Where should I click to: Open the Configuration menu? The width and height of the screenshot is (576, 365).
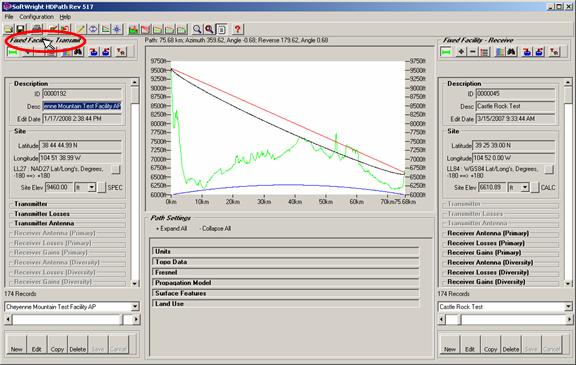(36, 17)
